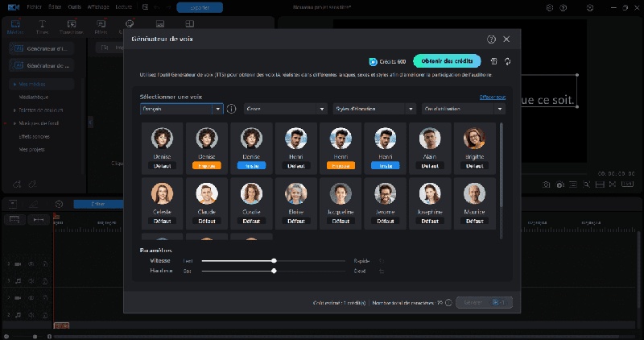This screenshot has height=340, width=644.
Task: Mute the first audio track's speaker icon
Action: point(31,281)
